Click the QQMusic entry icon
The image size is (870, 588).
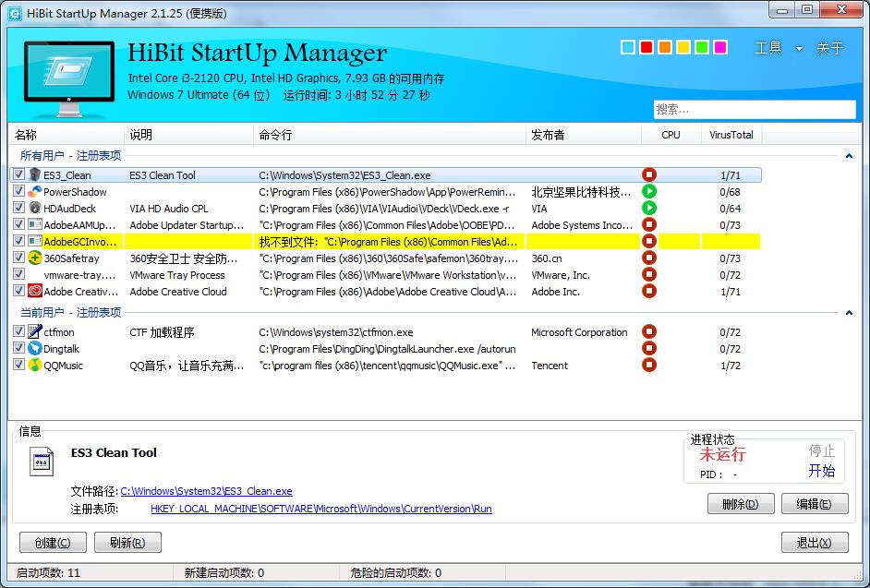[35, 366]
